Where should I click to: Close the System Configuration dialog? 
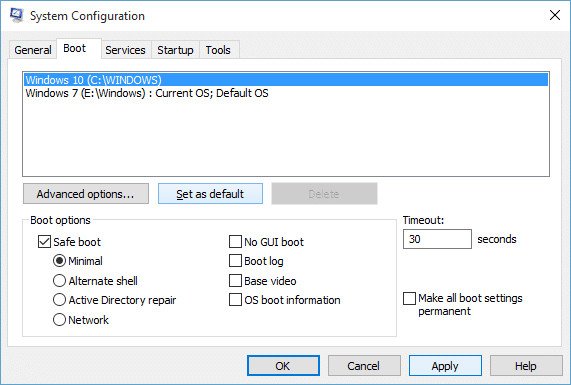click(x=555, y=15)
